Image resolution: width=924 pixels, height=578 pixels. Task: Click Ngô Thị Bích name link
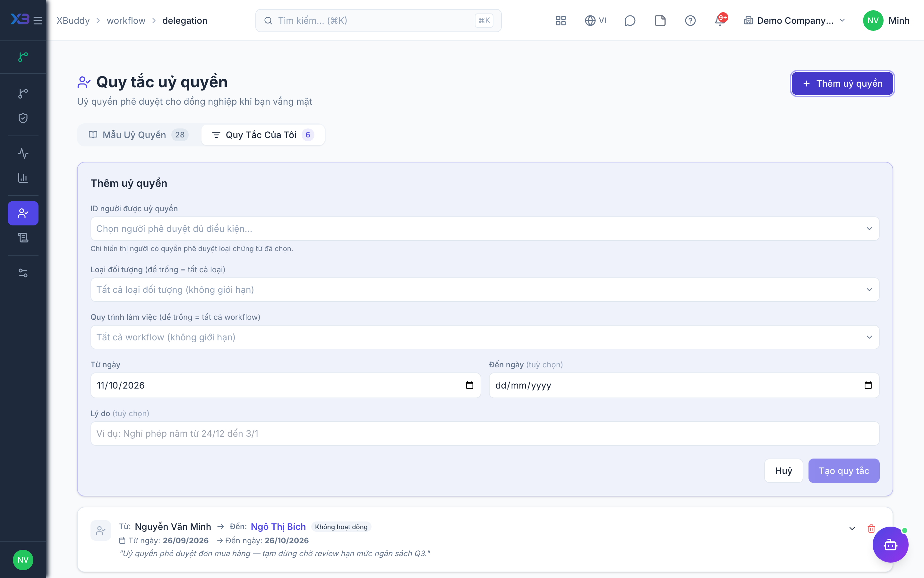click(x=278, y=527)
